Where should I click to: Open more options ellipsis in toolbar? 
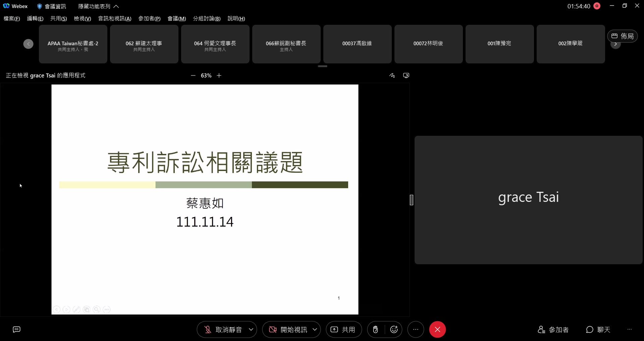click(x=416, y=330)
